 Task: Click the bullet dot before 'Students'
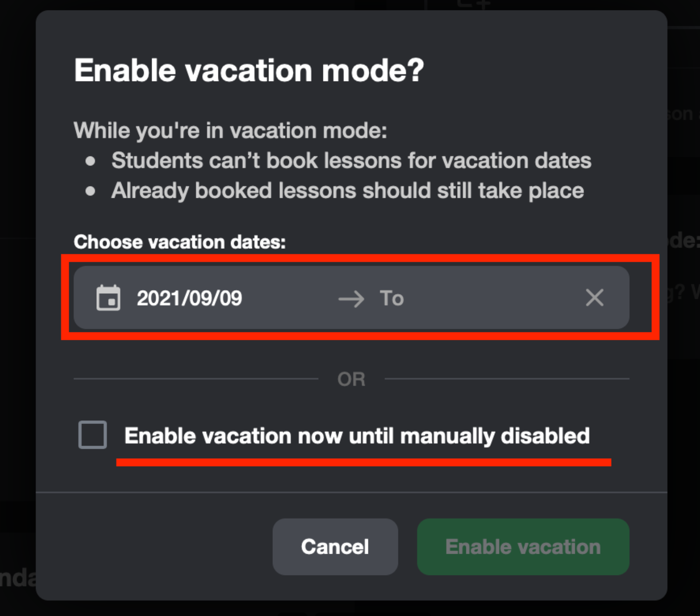(91, 161)
